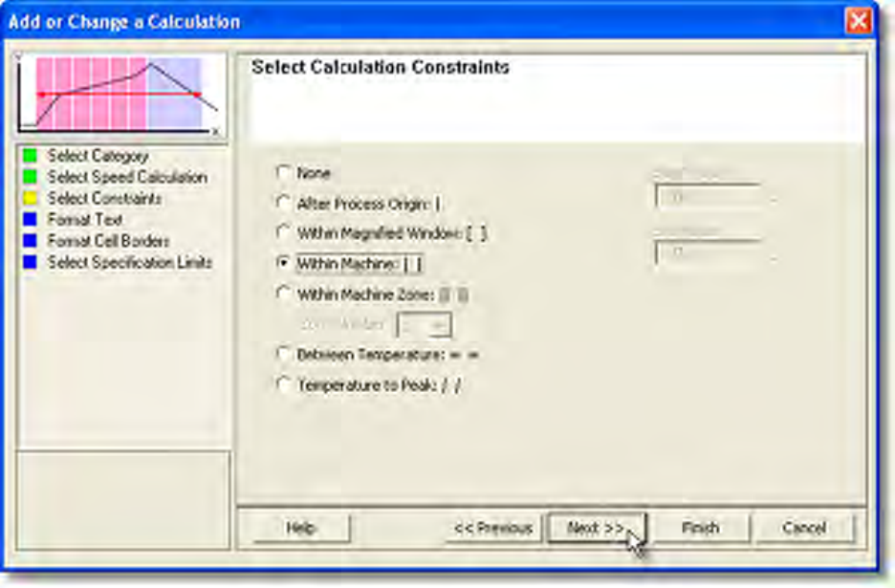
Task: Click Next >> button
Action: (x=597, y=528)
